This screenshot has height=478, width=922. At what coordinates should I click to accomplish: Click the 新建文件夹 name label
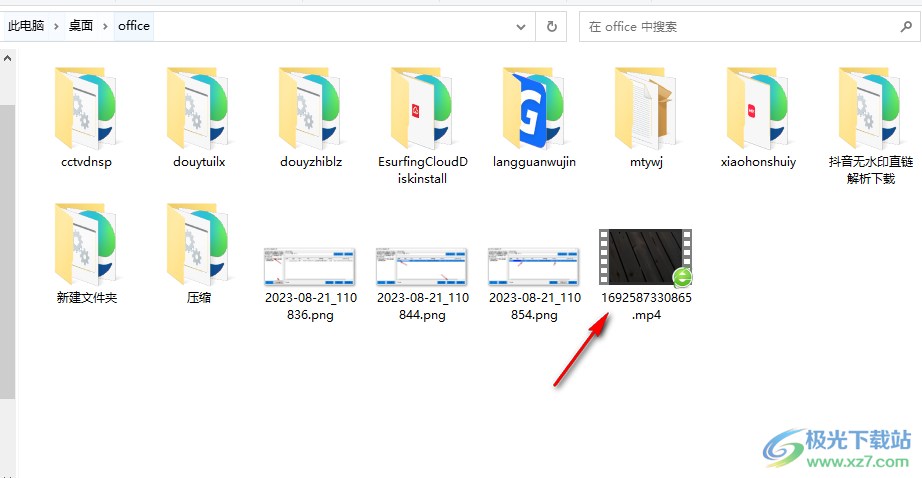click(x=86, y=298)
